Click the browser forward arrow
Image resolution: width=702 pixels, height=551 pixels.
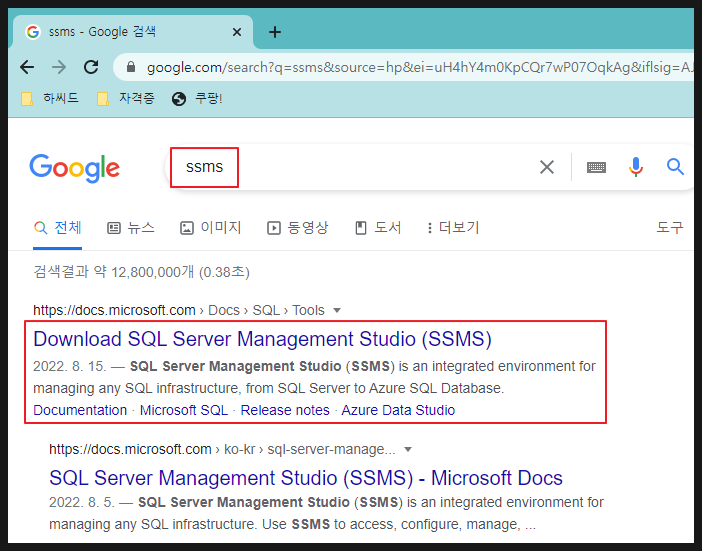[x=59, y=67]
